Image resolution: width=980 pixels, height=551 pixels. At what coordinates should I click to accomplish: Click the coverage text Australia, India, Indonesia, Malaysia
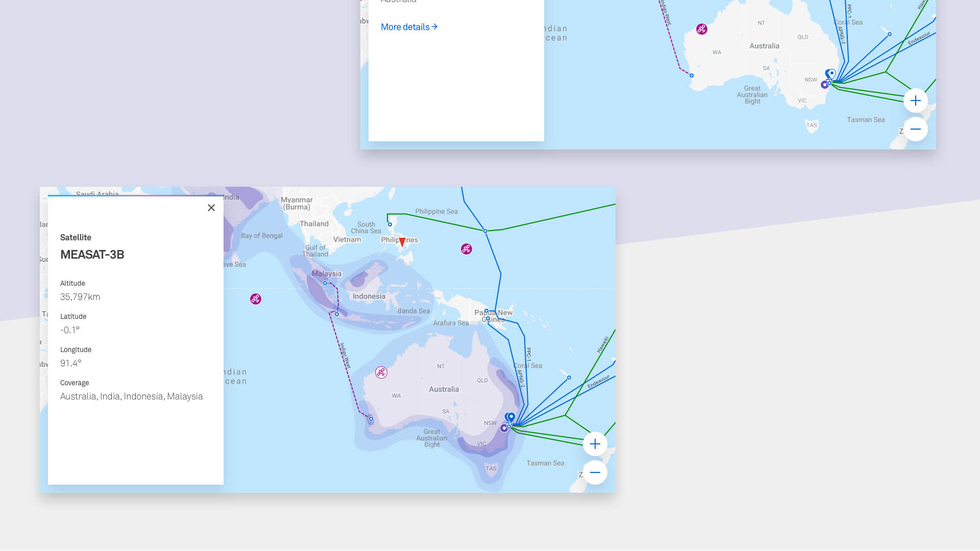click(x=132, y=396)
